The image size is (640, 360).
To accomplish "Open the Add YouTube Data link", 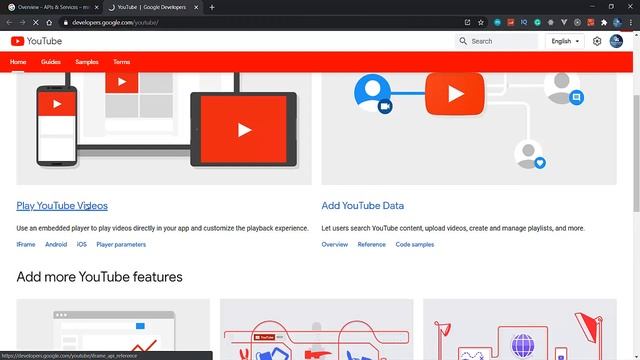I will (x=362, y=206).
